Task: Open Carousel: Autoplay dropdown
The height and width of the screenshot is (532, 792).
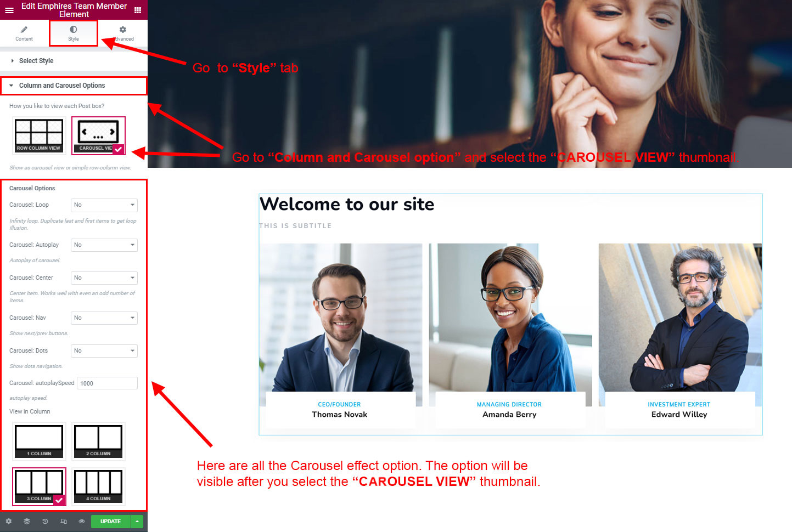Action: point(104,245)
